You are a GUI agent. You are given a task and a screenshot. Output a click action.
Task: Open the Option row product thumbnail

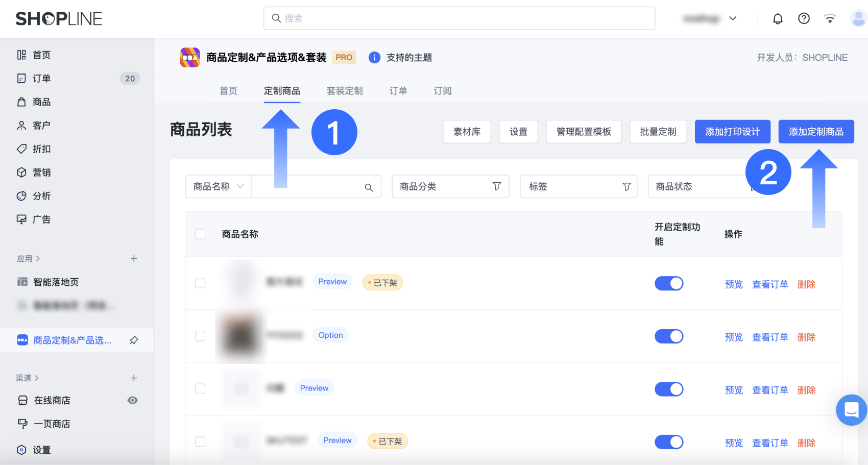click(240, 336)
